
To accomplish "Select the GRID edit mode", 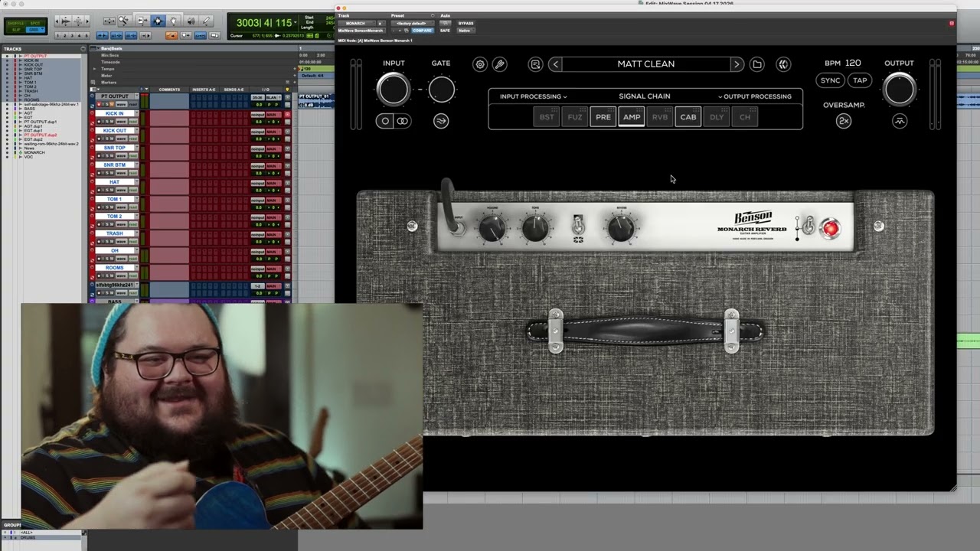I will [x=36, y=29].
